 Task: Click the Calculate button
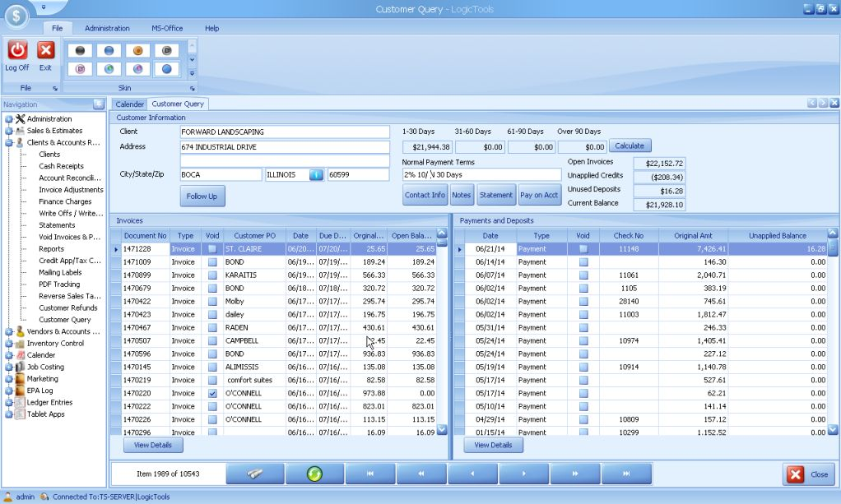pos(630,146)
